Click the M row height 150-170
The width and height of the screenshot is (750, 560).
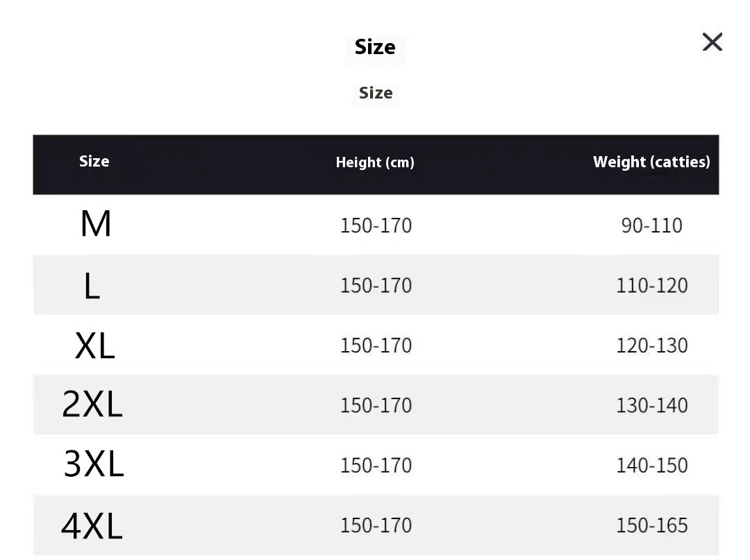coord(376,226)
